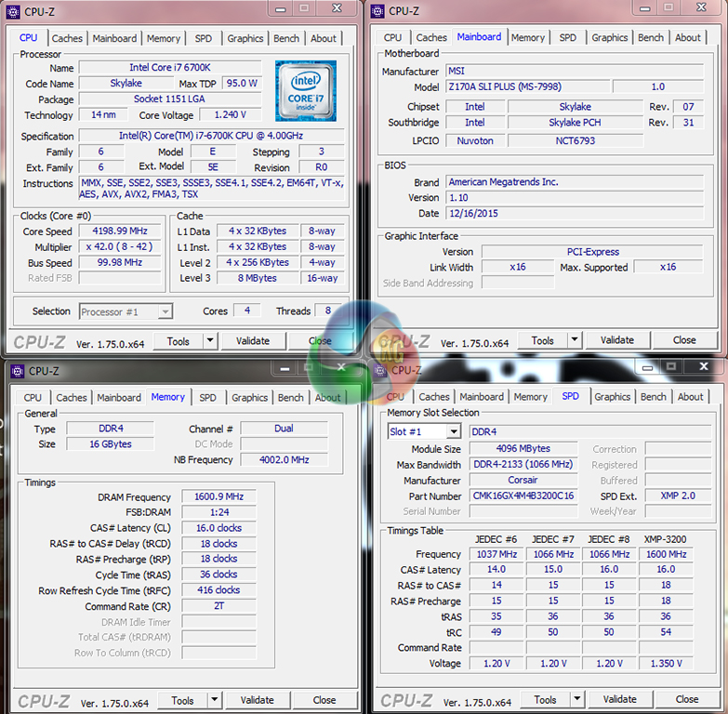Minimize the Mainboard CPU-Z window
The height and width of the screenshot is (714, 728).
pyautogui.click(x=645, y=7)
